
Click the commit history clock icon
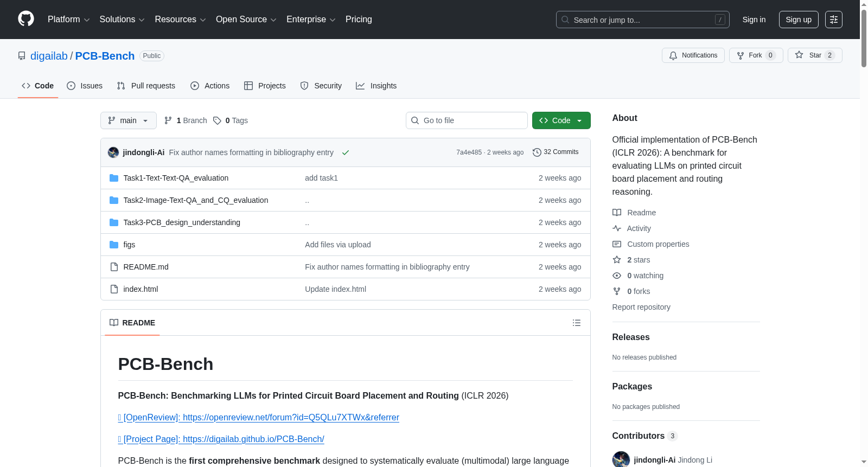[x=537, y=152]
